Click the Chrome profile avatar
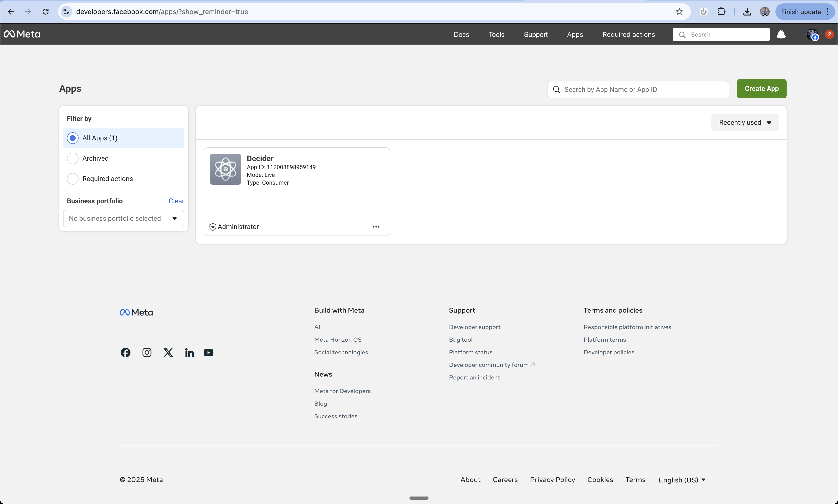The image size is (838, 504). (765, 12)
